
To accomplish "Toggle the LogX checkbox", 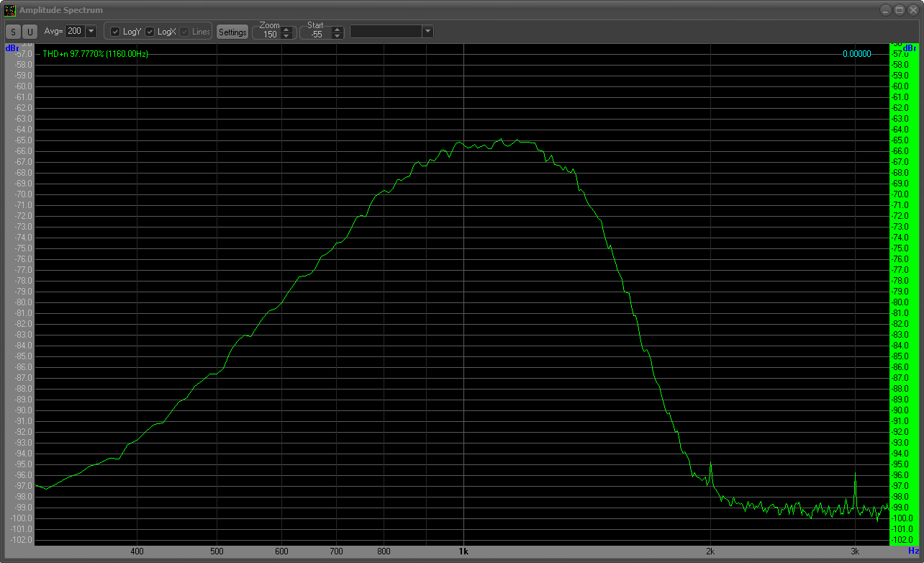I will click(150, 32).
